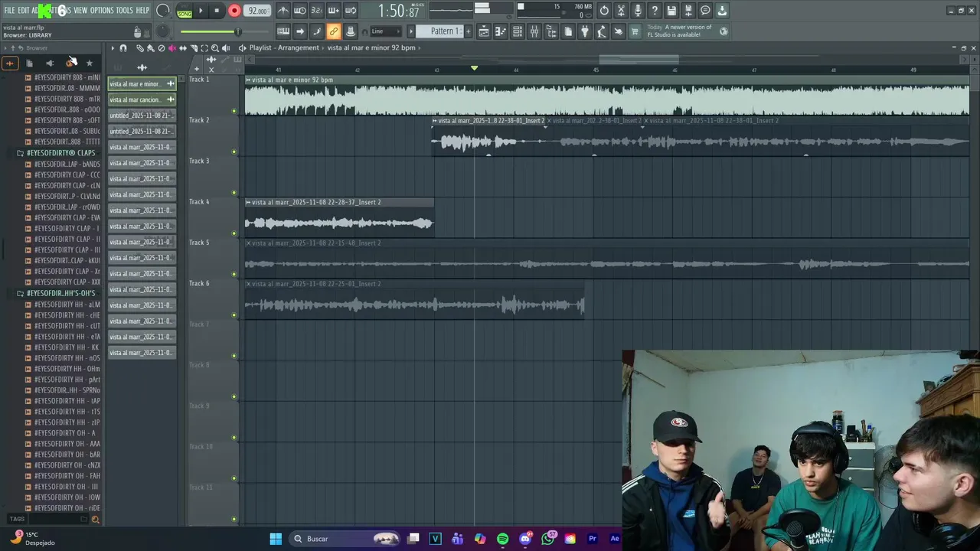Open the help question mark icon
The height and width of the screenshot is (551, 980).
(x=655, y=11)
